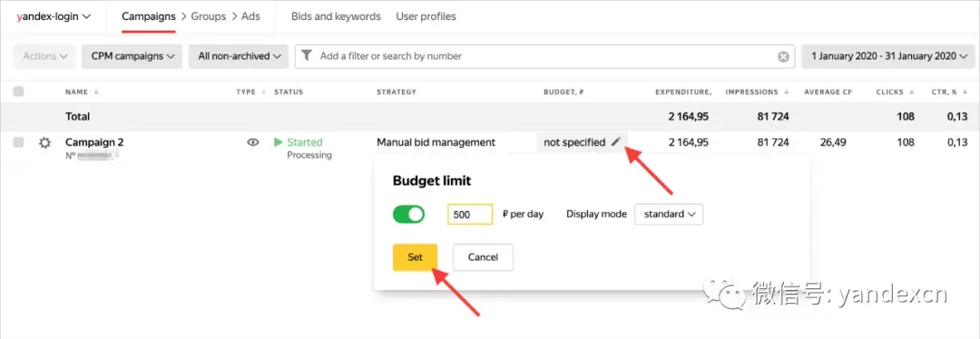
Task: Sort by Clicks column arrow
Action: tap(912, 92)
